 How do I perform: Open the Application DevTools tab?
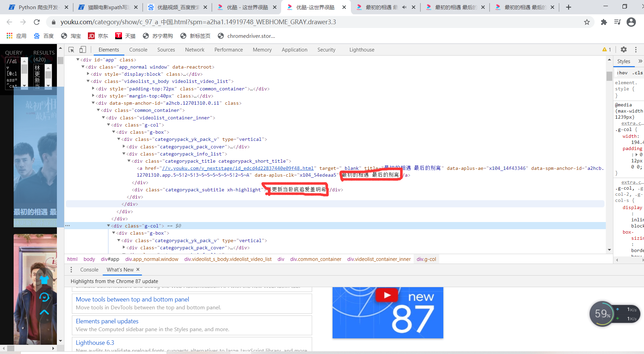294,50
